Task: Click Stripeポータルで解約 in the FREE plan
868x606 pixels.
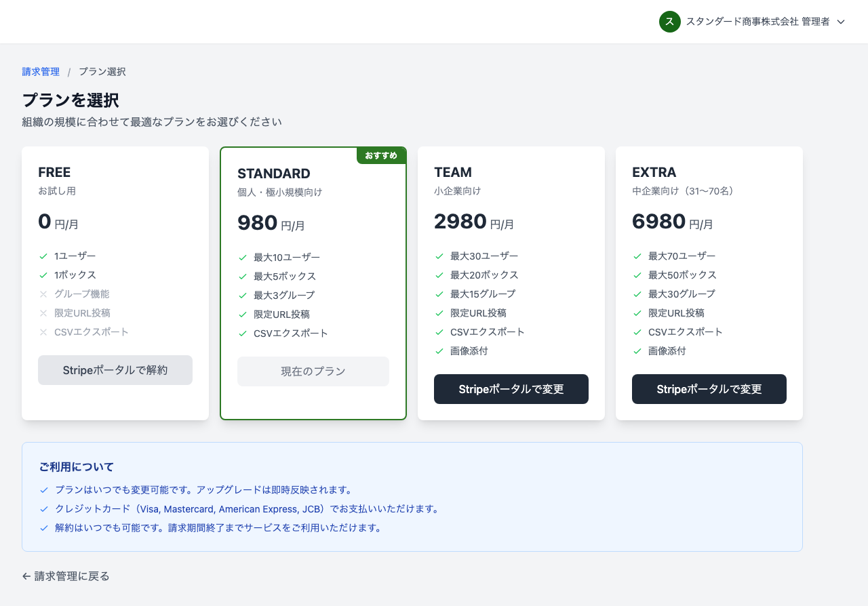Action: click(x=115, y=370)
